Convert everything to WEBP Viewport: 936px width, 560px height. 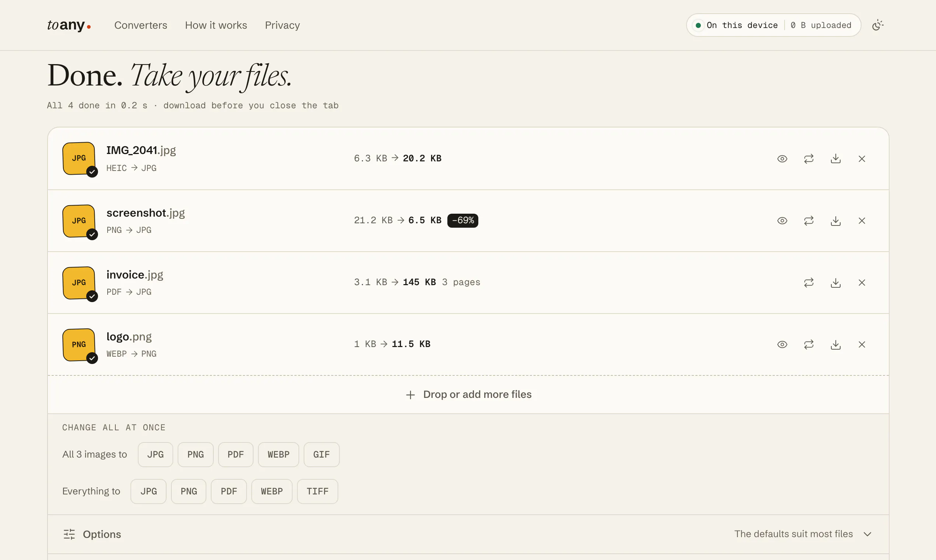pyautogui.click(x=272, y=492)
